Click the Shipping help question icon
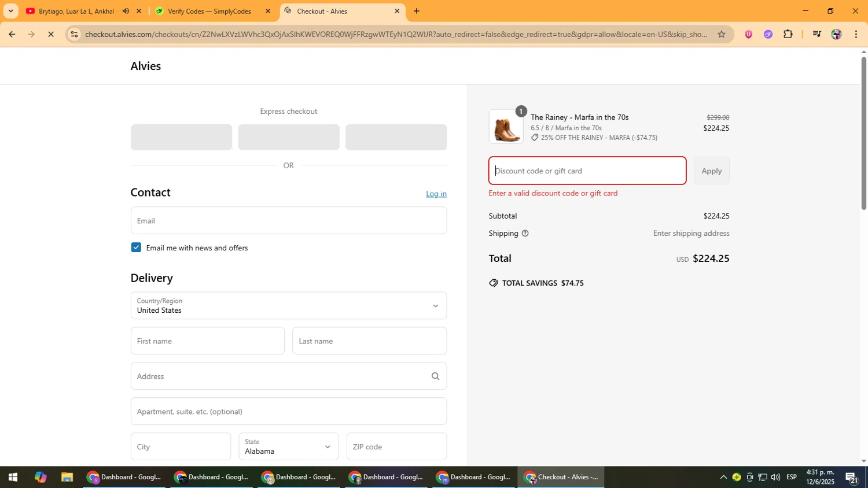The height and width of the screenshot is (488, 868). point(525,234)
